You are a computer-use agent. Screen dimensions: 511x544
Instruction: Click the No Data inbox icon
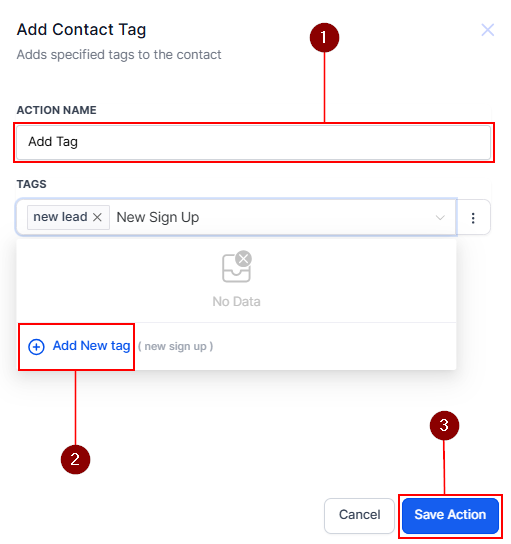click(x=237, y=266)
